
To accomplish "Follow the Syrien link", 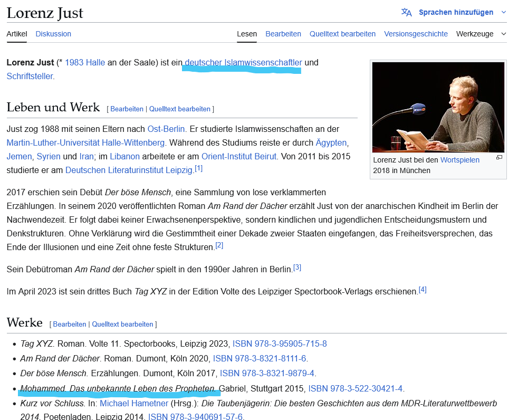I will tap(49, 156).
